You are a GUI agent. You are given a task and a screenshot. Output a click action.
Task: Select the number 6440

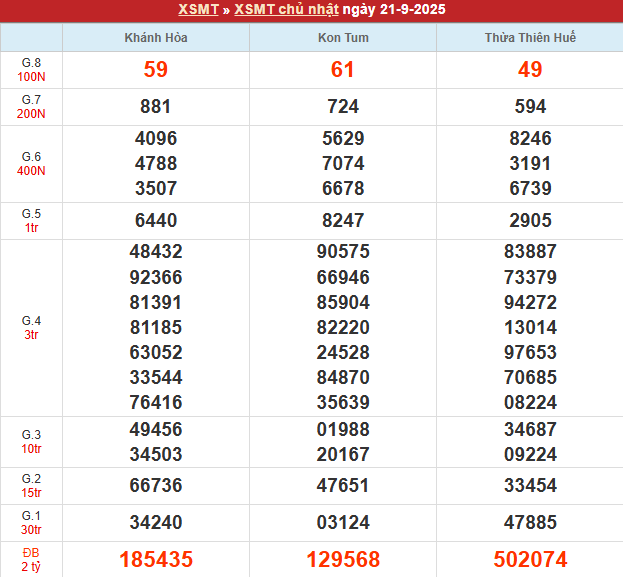click(156, 221)
